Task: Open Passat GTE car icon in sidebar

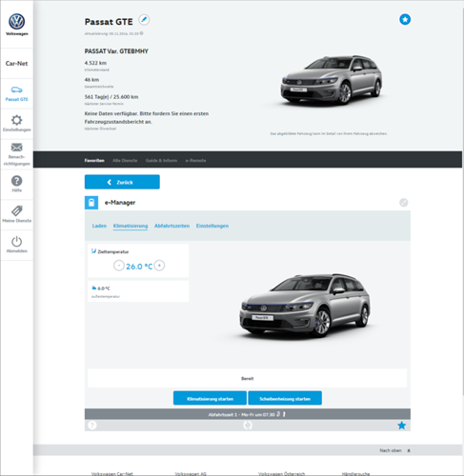Action: click(16, 89)
